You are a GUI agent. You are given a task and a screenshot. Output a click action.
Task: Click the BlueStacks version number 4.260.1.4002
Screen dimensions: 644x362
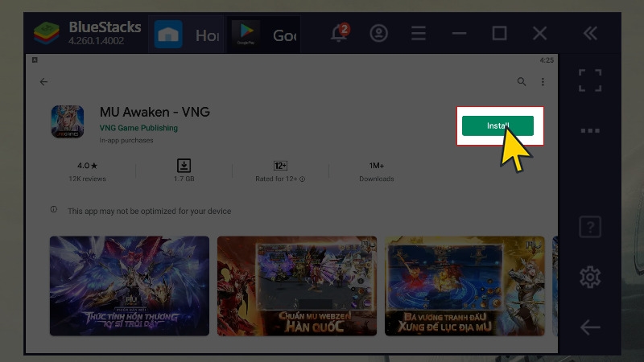click(x=96, y=41)
